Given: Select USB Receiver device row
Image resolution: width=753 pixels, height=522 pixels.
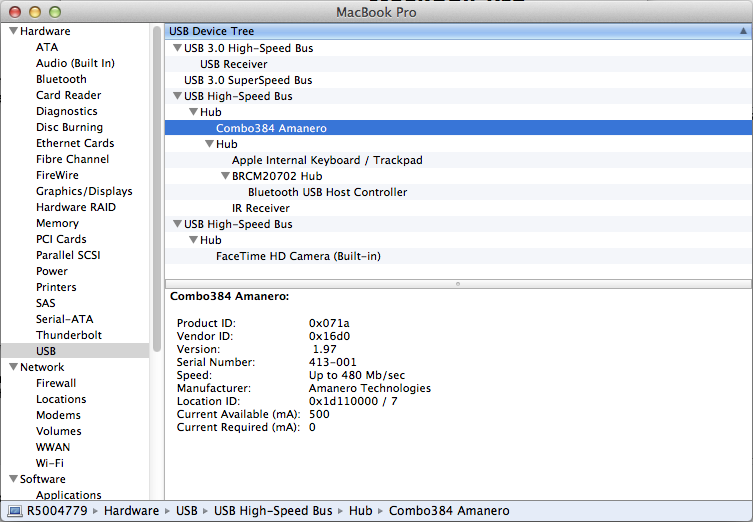Looking at the screenshot, I should 458,64.
